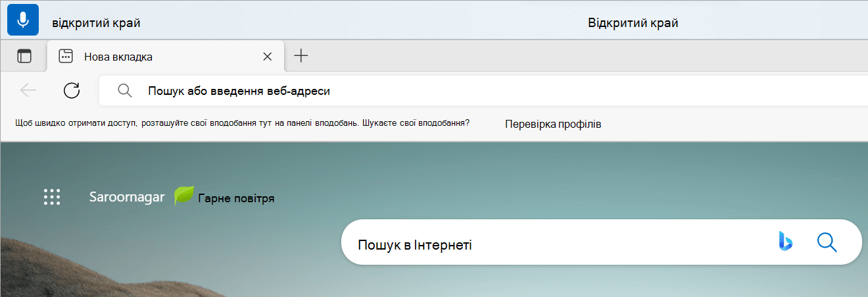
Task: Open a new tab with plus button
Action: pyautogui.click(x=301, y=56)
